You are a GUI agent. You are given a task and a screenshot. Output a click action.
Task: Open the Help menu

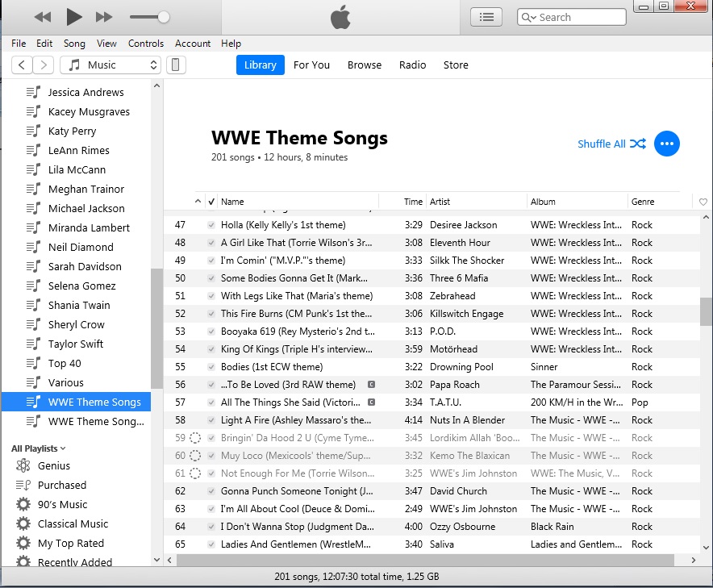click(231, 44)
